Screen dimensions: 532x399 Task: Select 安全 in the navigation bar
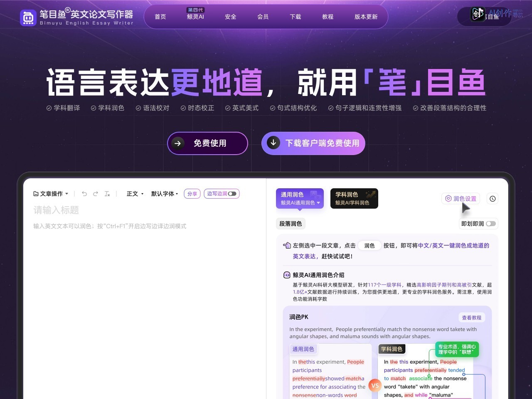[231, 17]
